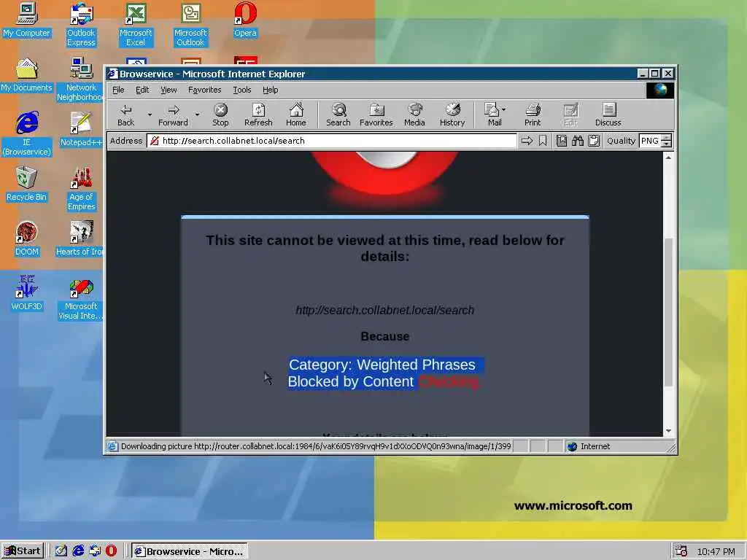Select the Network Neighborhood desktop icon
The height and width of the screenshot is (560, 747).
pyautogui.click(x=81, y=79)
